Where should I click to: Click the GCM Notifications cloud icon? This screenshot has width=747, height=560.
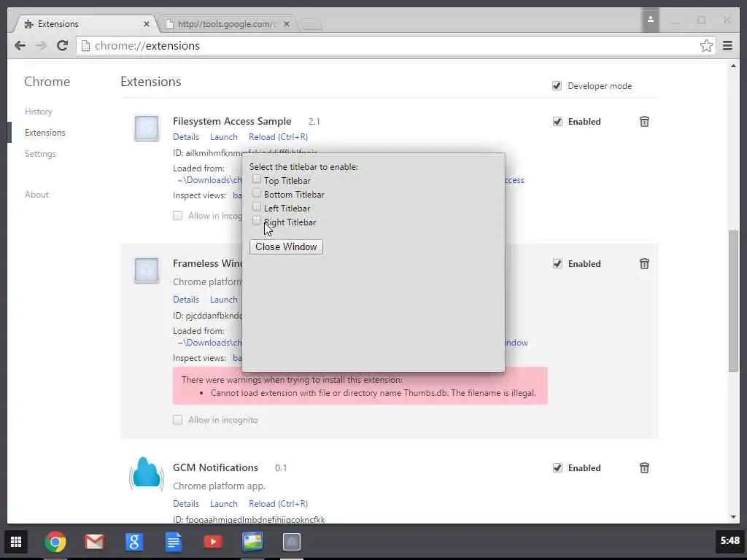coord(147,473)
